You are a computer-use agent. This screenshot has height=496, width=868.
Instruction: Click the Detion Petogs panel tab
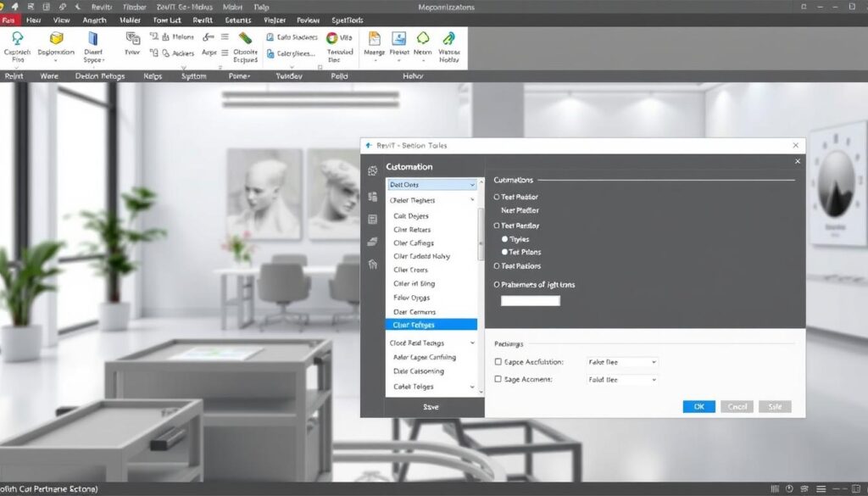tap(100, 75)
